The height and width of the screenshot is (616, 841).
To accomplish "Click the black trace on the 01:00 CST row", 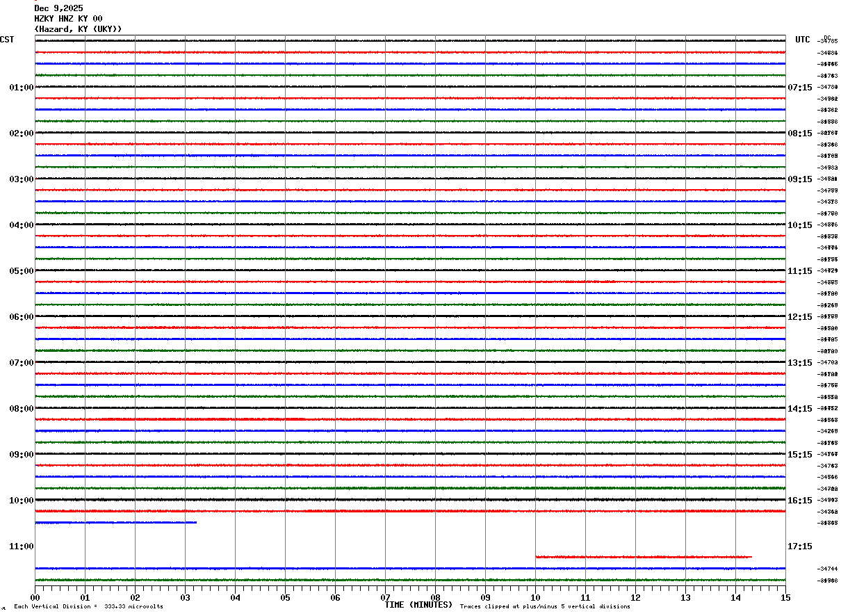I will [410, 87].
